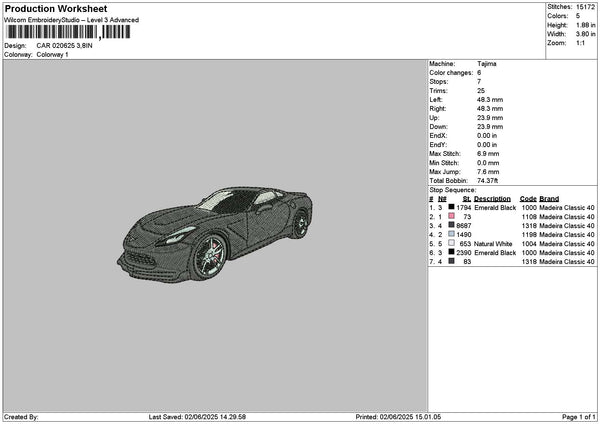Viewport: 600px width, 424px height.
Task: Click the Colorway 1 value
Action: tap(54, 54)
